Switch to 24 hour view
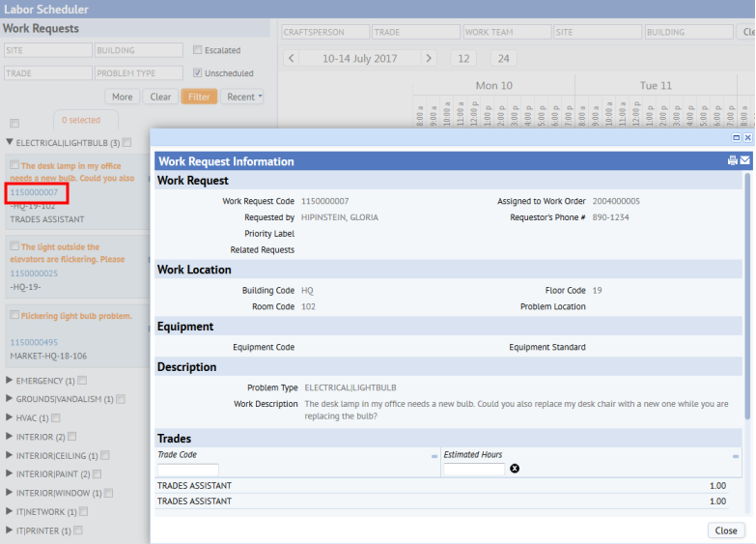 tap(503, 59)
